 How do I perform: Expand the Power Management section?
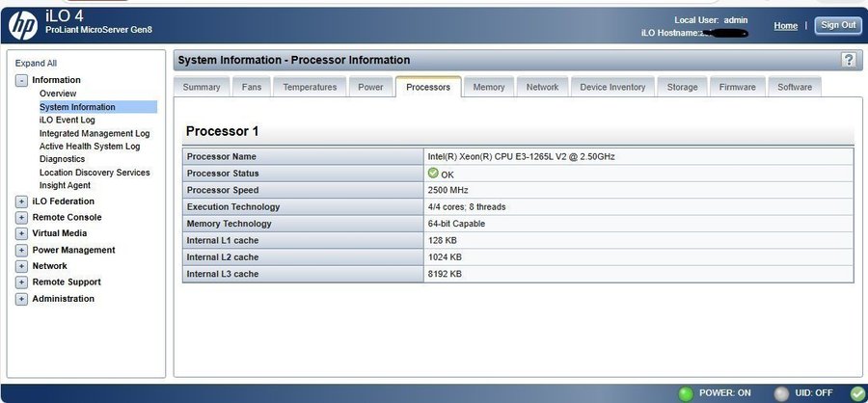21,250
